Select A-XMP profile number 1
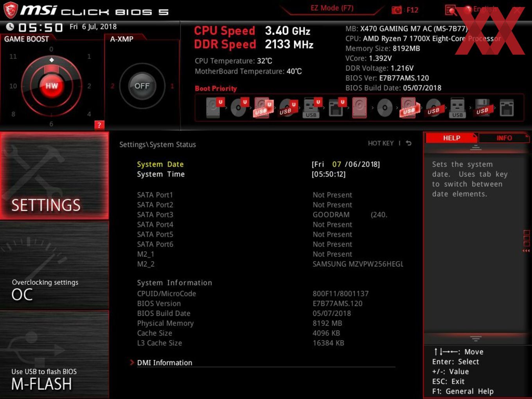 click(x=172, y=86)
